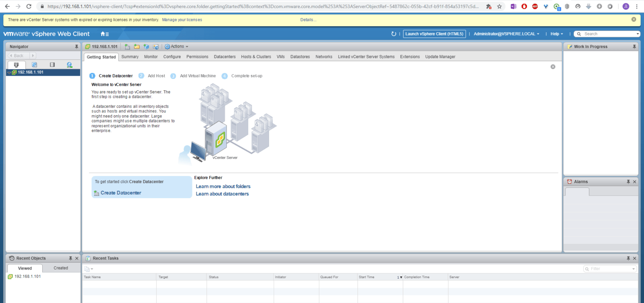Image resolution: width=644 pixels, height=303 pixels.
Task: Open the Storage inventory view icon
Action: click(x=52, y=65)
